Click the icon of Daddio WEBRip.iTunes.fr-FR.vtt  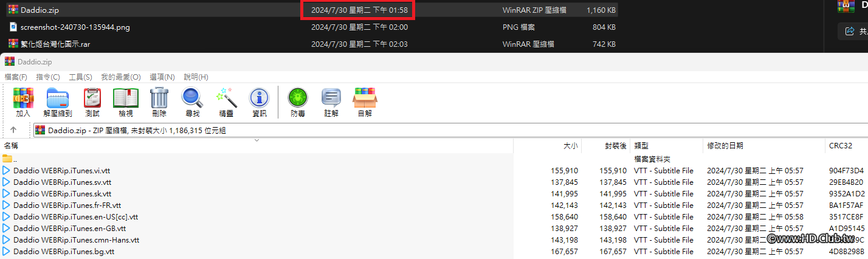click(x=7, y=205)
